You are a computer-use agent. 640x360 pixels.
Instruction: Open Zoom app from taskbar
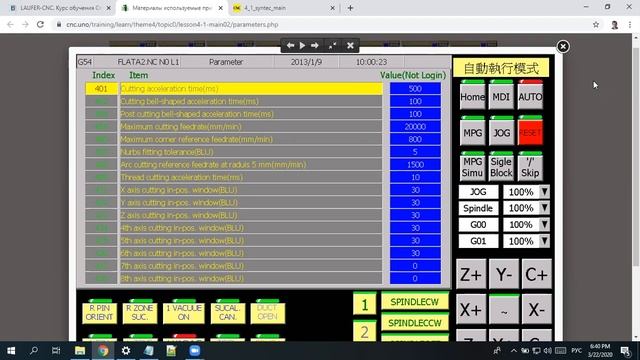point(194,351)
